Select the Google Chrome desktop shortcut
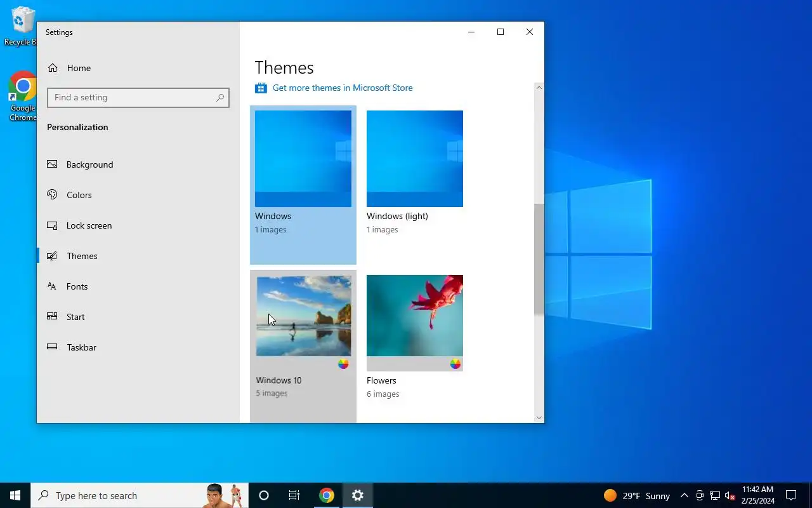The height and width of the screenshot is (508, 812). (22, 95)
